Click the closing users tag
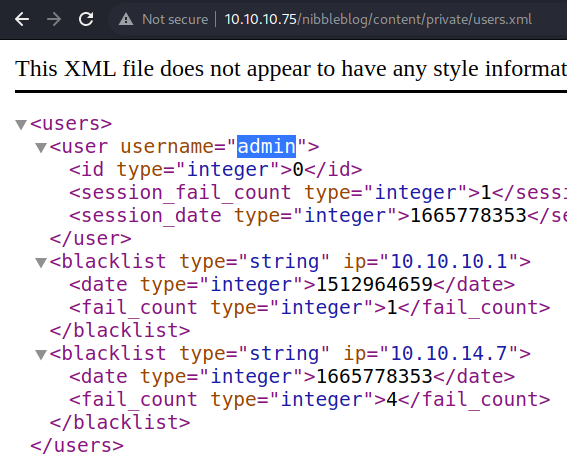The width and height of the screenshot is (567, 461). click(x=77, y=445)
